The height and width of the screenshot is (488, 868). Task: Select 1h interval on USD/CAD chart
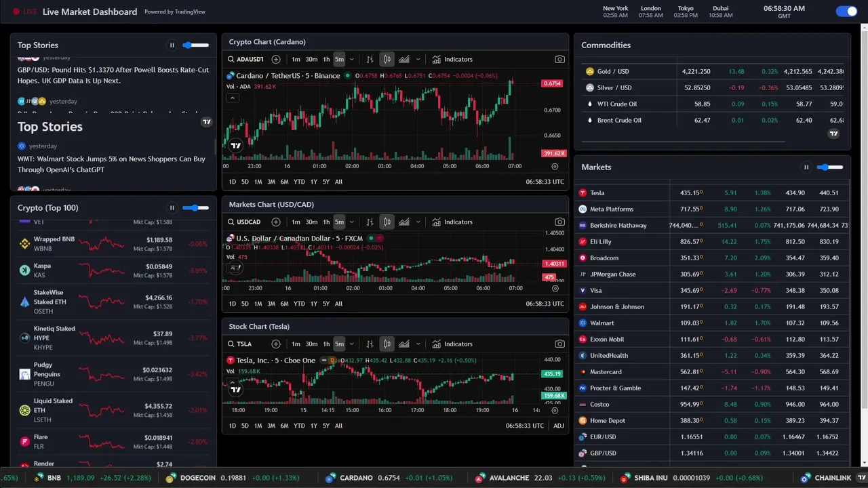tap(326, 222)
